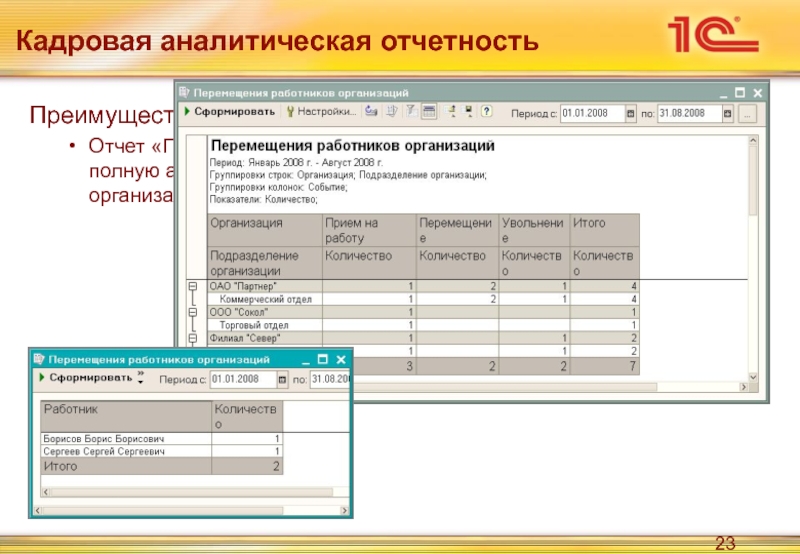The image size is (800, 554).
Task: Open calendar for end date 31.08.2008
Action: 728,113
